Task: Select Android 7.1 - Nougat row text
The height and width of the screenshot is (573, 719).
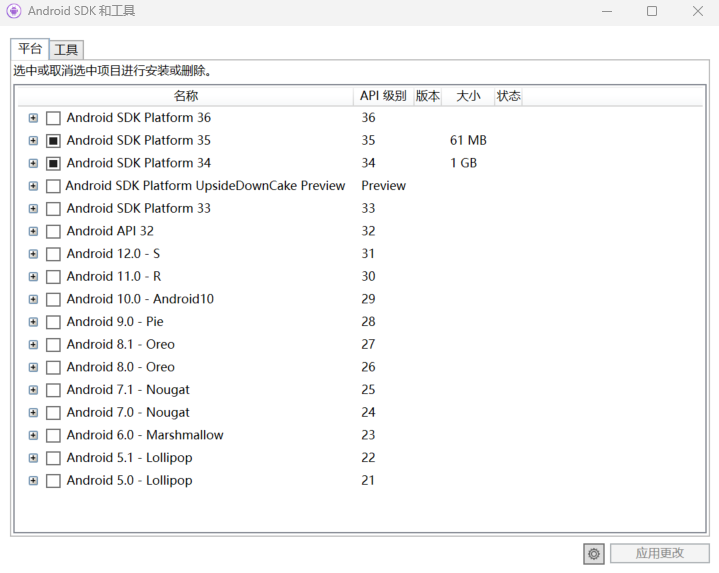Action: [128, 390]
